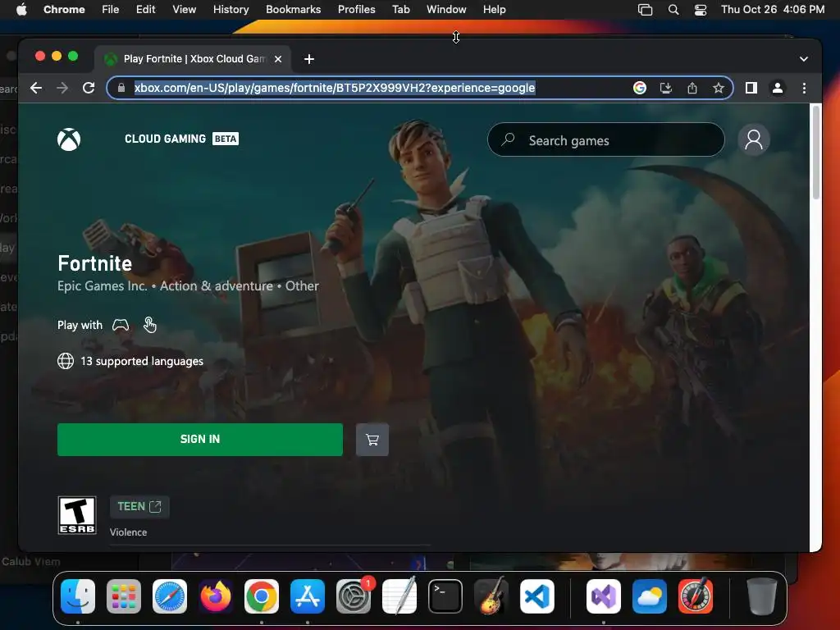
Task: Open Launchpad from the Dock
Action: [124, 596]
